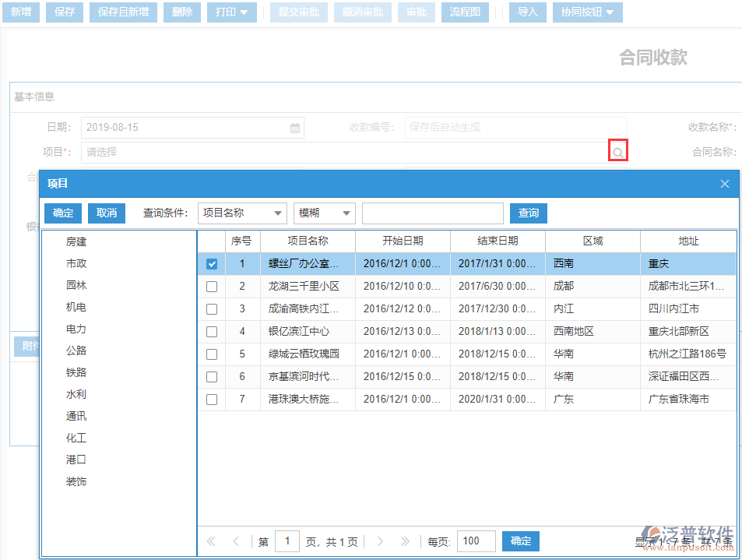This screenshot has width=742, height=560.
Task: Click the single left previous-page arrow
Action: pyautogui.click(x=236, y=541)
